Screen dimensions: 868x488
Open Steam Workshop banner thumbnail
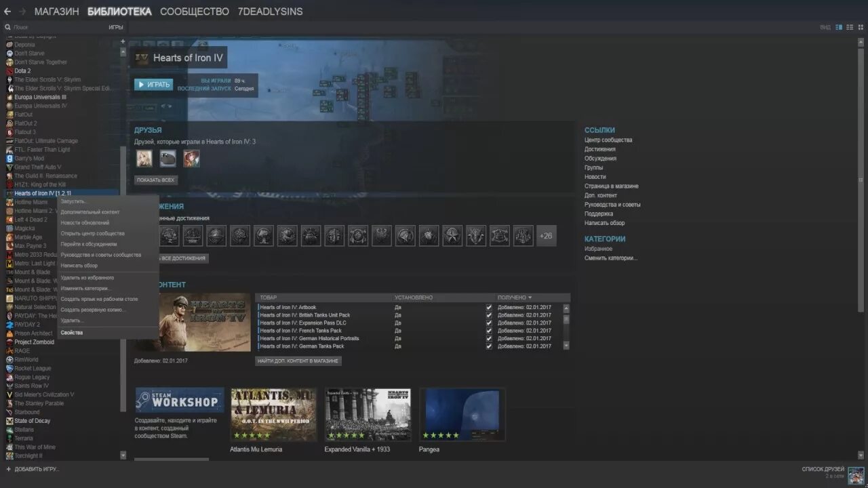click(x=180, y=400)
